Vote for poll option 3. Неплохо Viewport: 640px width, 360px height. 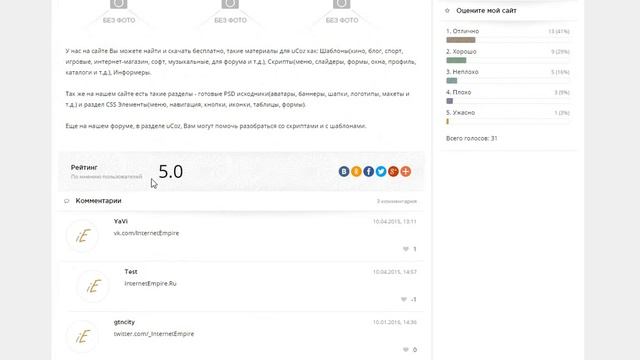(462, 72)
